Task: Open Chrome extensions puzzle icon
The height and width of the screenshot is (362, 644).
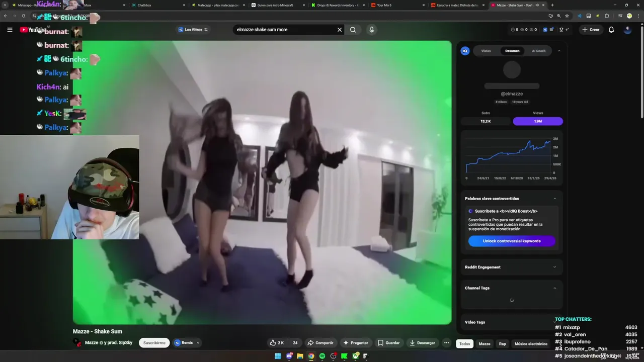Action: click(x=607, y=16)
